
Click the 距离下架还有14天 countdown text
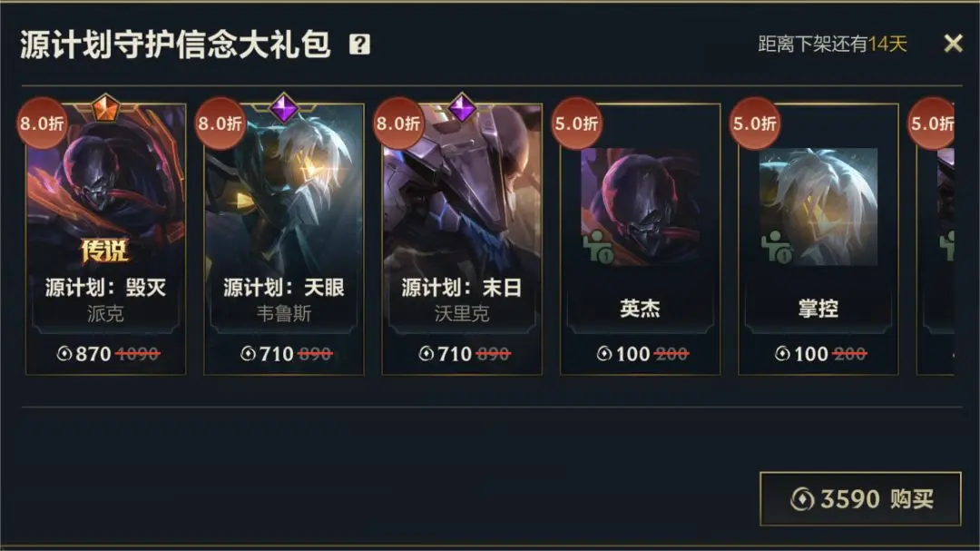click(832, 44)
